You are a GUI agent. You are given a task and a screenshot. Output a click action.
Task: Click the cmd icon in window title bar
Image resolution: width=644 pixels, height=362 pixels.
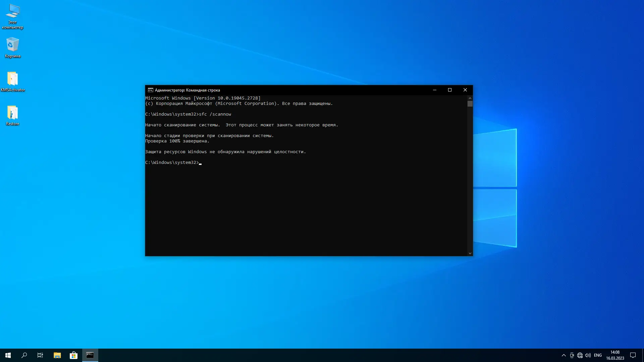pyautogui.click(x=151, y=90)
